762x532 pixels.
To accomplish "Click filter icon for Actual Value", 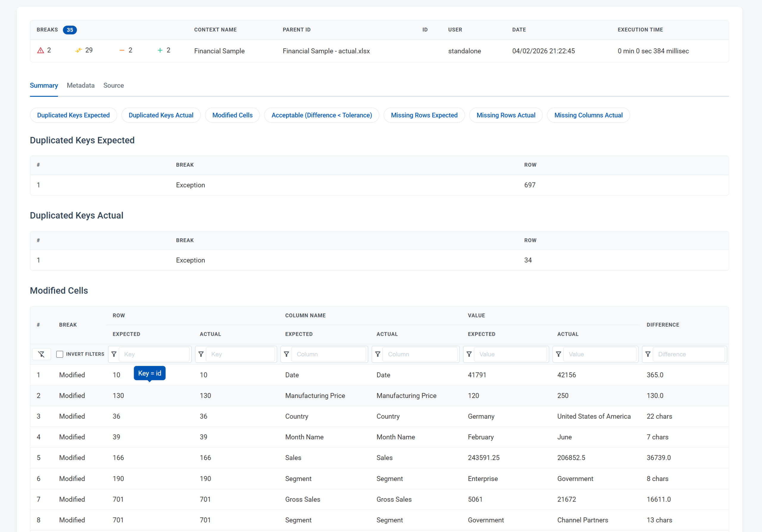I will tap(559, 354).
